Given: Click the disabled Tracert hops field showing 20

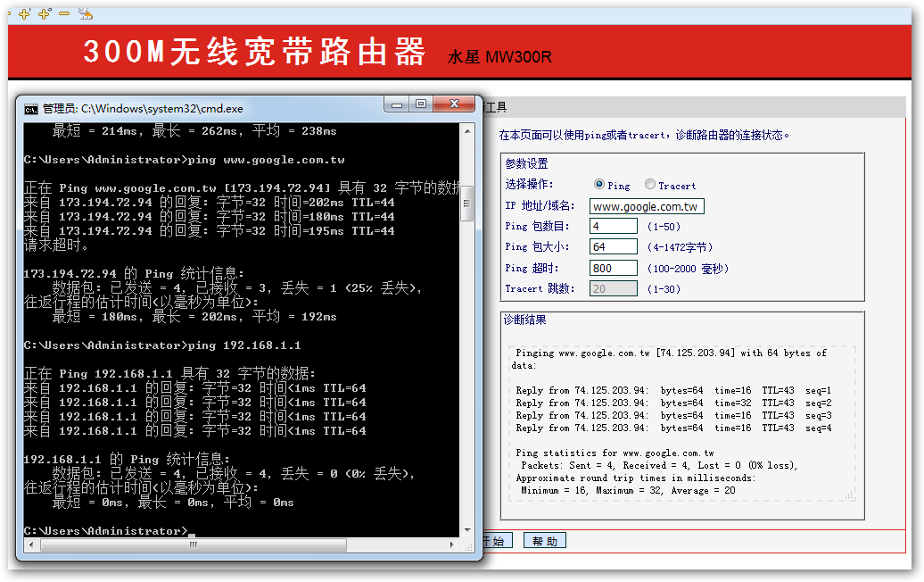Looking at the screenshot, I should click(614, 289).
